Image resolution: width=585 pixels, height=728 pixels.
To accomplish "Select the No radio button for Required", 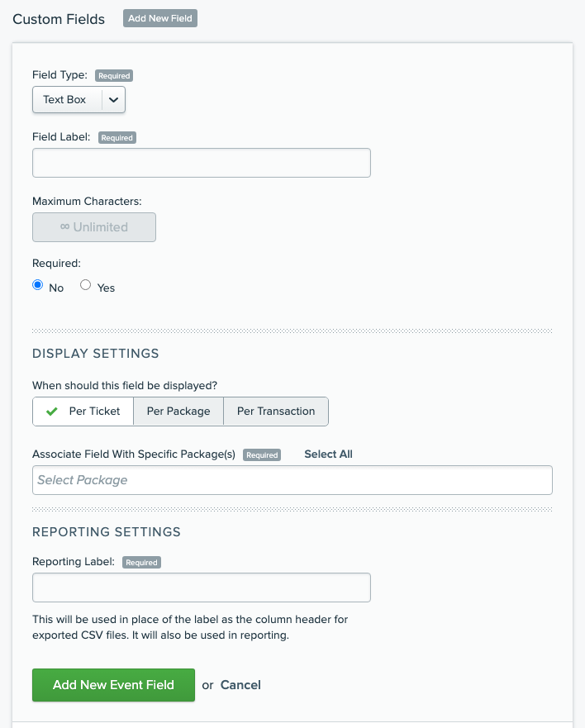I will [x=38, y=284].
